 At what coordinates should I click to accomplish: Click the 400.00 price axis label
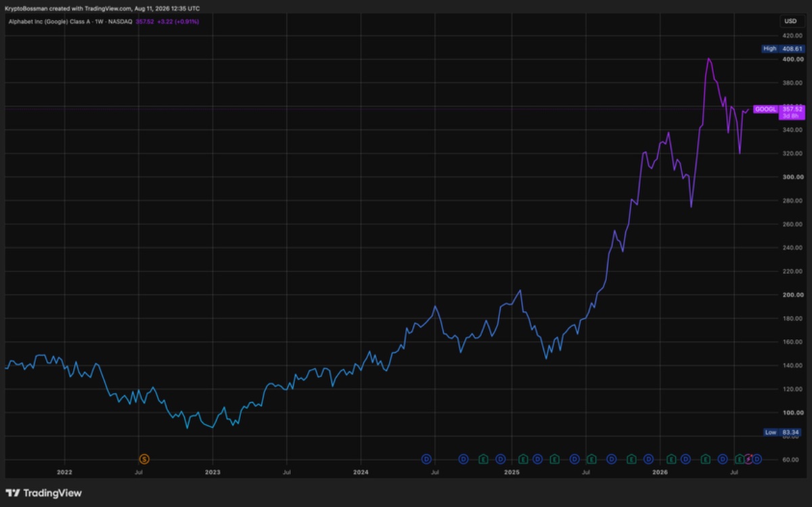(792, 60)
